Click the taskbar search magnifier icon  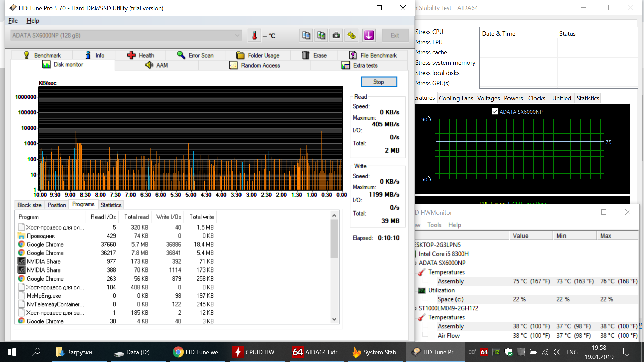click(36, 352)
